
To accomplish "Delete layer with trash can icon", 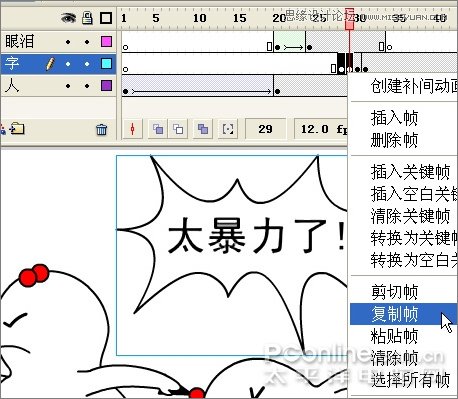I will point(101,129).
